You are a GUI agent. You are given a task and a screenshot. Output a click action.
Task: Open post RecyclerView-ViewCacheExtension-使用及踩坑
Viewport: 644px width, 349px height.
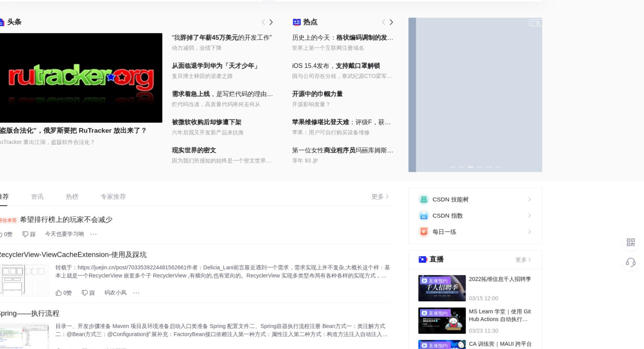tap(73, 255)
